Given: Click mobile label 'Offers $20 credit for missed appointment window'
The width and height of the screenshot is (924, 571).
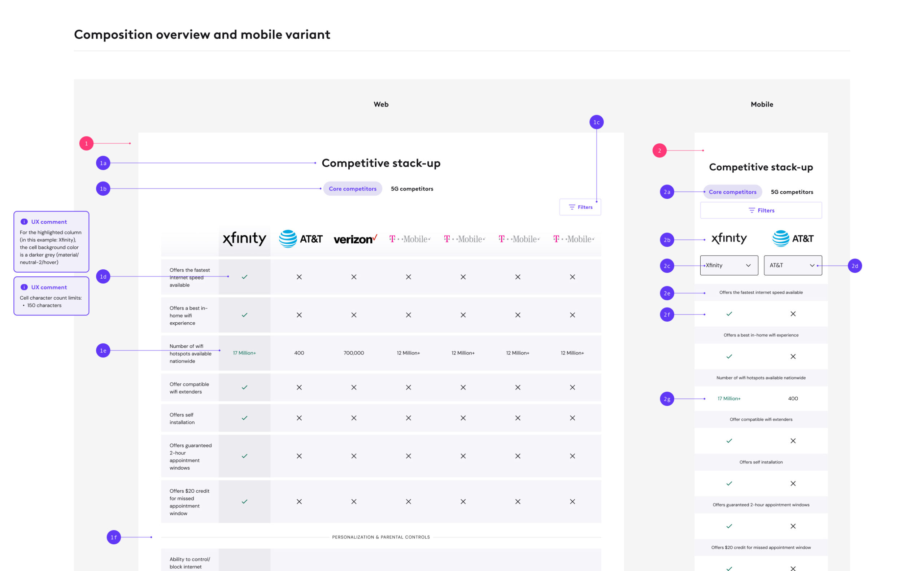Looking at the screenshot, I should (x=761, y=547).
